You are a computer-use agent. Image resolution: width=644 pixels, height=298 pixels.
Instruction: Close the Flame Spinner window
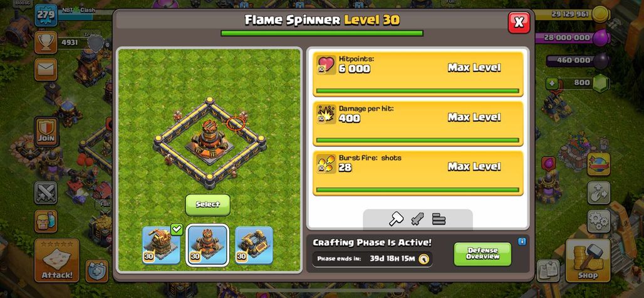point(519,22)
